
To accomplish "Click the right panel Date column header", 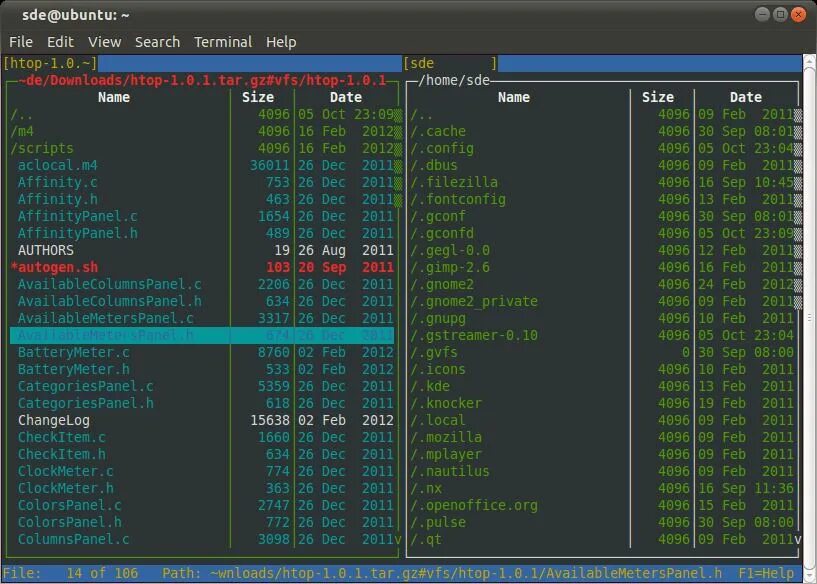I will click(746, 97).
